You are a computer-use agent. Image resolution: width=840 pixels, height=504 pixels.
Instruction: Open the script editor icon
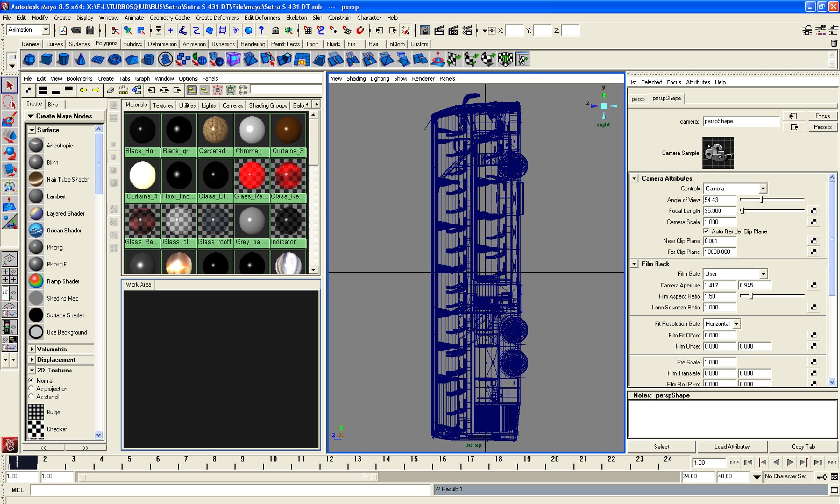pyautogui.click(x=834, y=490)
